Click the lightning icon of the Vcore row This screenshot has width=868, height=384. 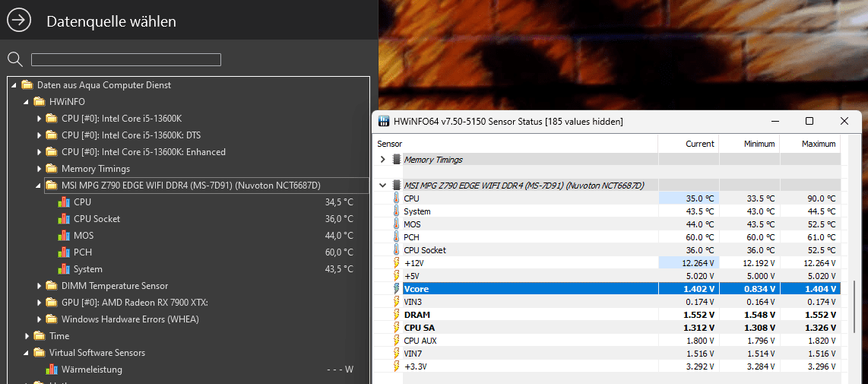click(396, 289)
